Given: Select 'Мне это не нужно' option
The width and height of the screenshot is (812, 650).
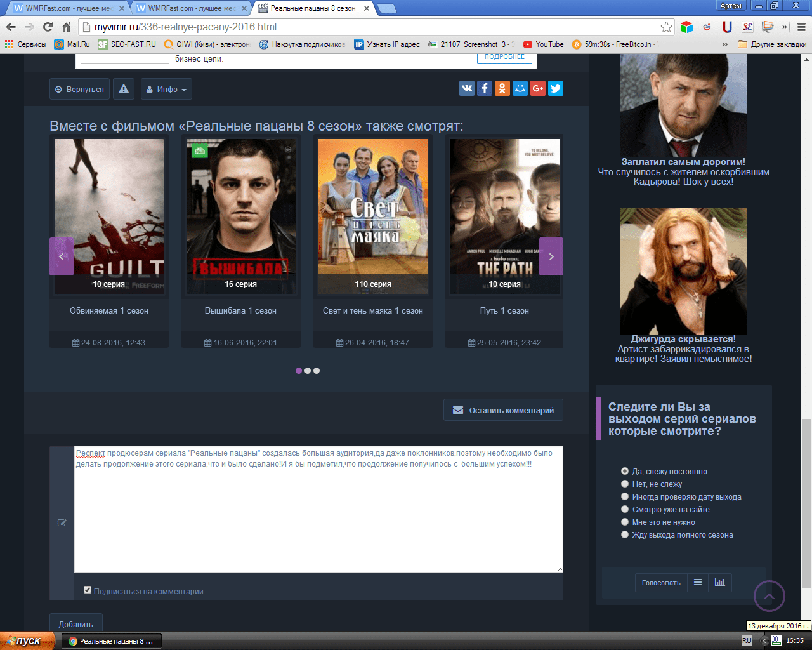Looking at the screenshot, I should (x=625, y=522).
